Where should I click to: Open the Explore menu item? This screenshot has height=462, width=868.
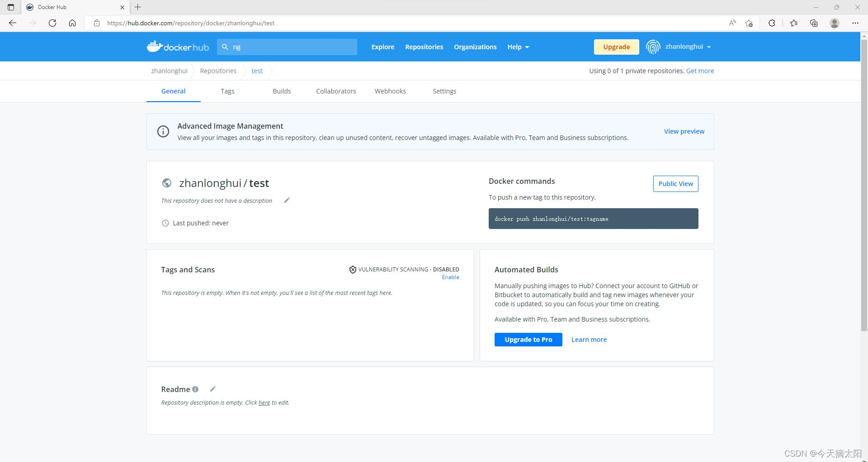383,47
